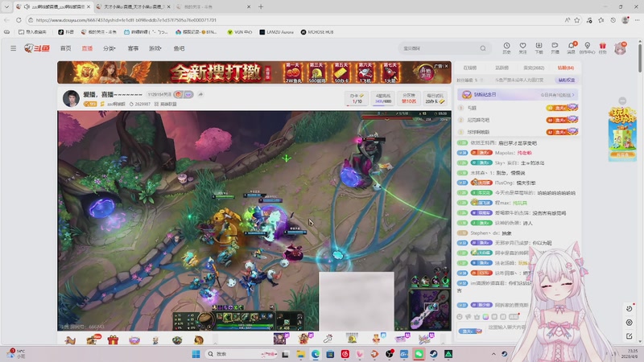The width and height of the screenshot is (644, 362).
Task: Click the first gift icon in gift bar
Action: [70, 339]
